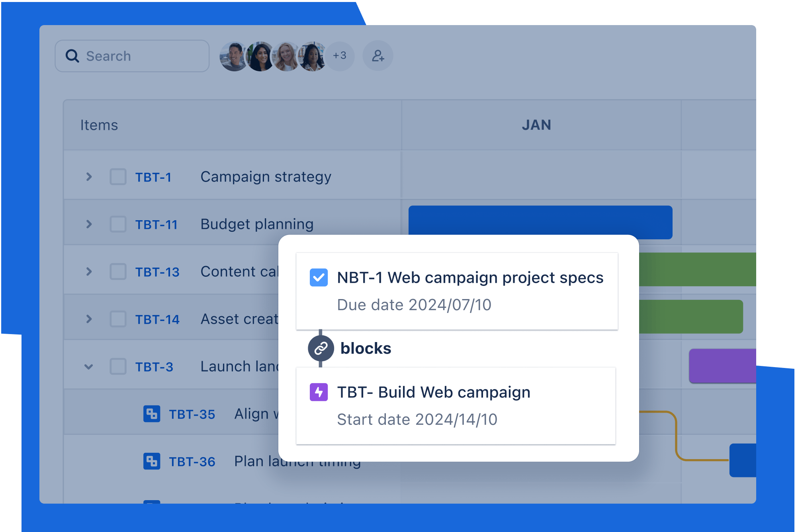
Task: Click Items column header label
Action: pyautogui.click(x=99, y=125)
